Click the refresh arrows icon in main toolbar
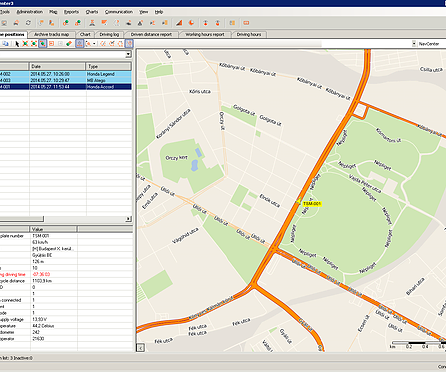This screenshot has width=446, height=372. coord(28,23)
